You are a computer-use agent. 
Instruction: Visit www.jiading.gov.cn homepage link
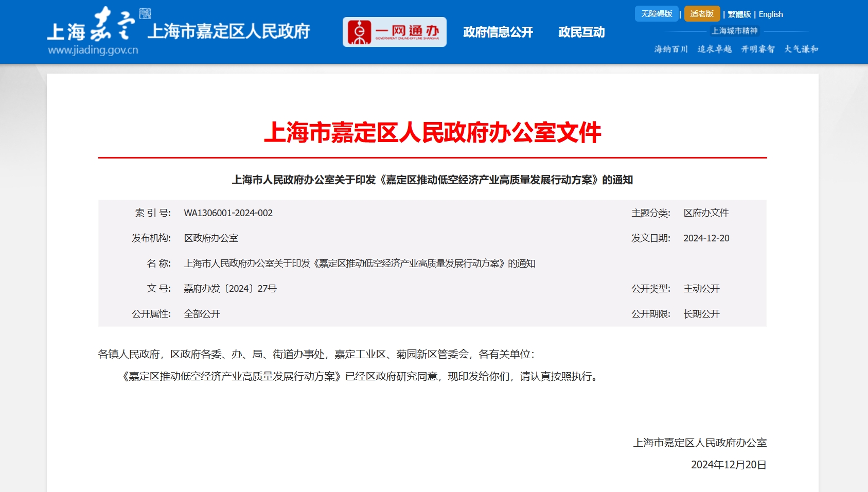(x=93, y=51)
